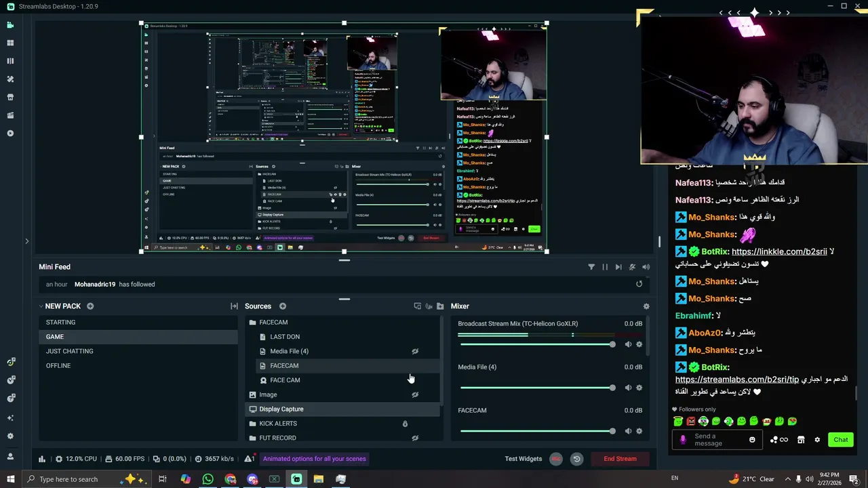Open FACECAM mixer settings gear
Image resolution: width=868 pixels, height=488 pixels.
(639, 431)
